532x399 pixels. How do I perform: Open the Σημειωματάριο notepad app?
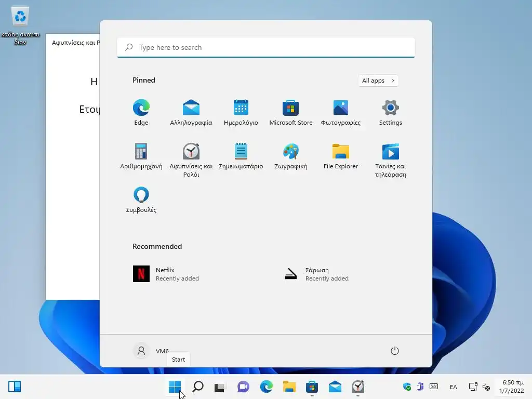tap(241, 156)
